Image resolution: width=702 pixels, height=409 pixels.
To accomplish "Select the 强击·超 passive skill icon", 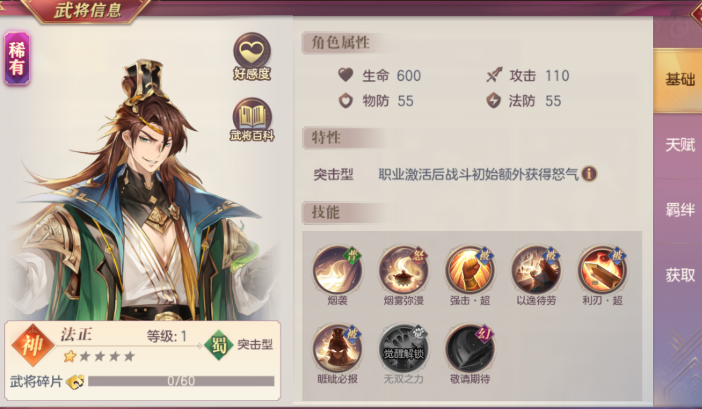I will point(470,270).
